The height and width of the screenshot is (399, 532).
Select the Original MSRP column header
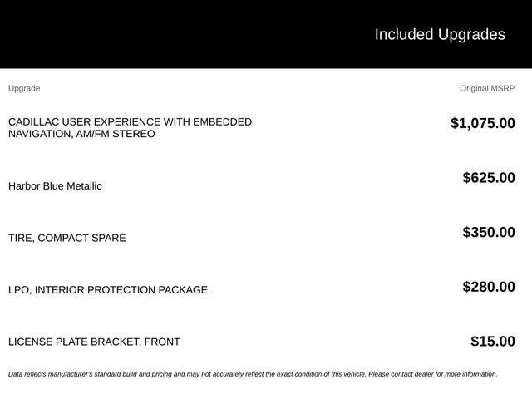click(x=487, y=89)
